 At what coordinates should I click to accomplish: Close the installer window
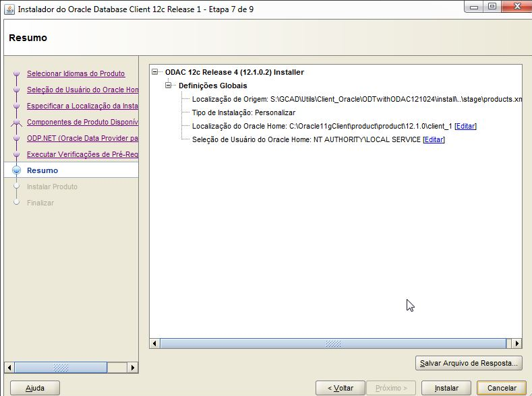[516, 7]
